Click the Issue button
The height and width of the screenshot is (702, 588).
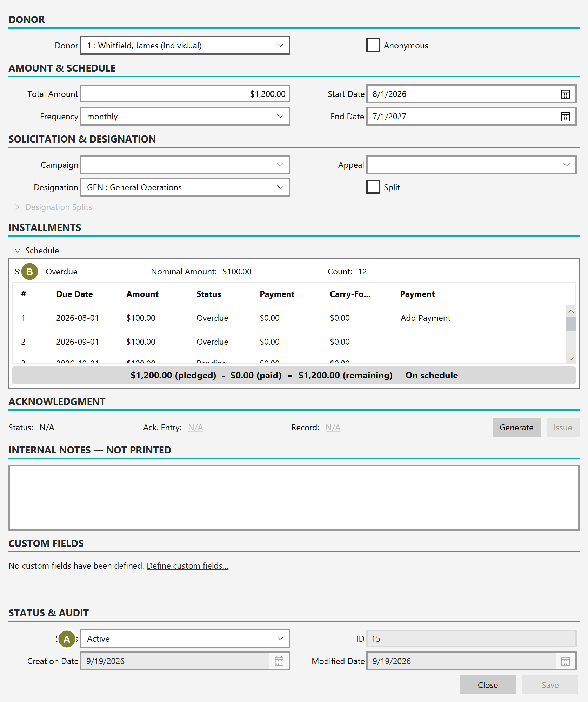563,427
